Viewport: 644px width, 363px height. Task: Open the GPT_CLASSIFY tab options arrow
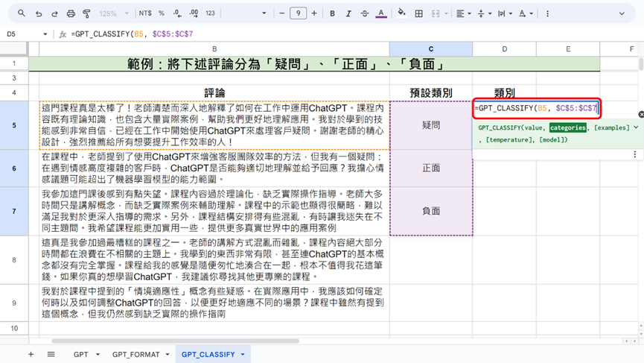(243, 354)
